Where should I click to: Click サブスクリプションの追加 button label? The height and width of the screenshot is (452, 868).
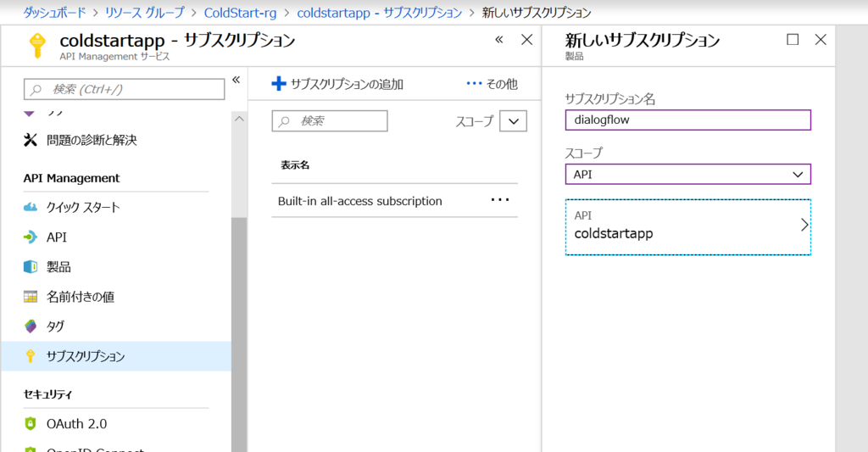click(x=347, y=84)
